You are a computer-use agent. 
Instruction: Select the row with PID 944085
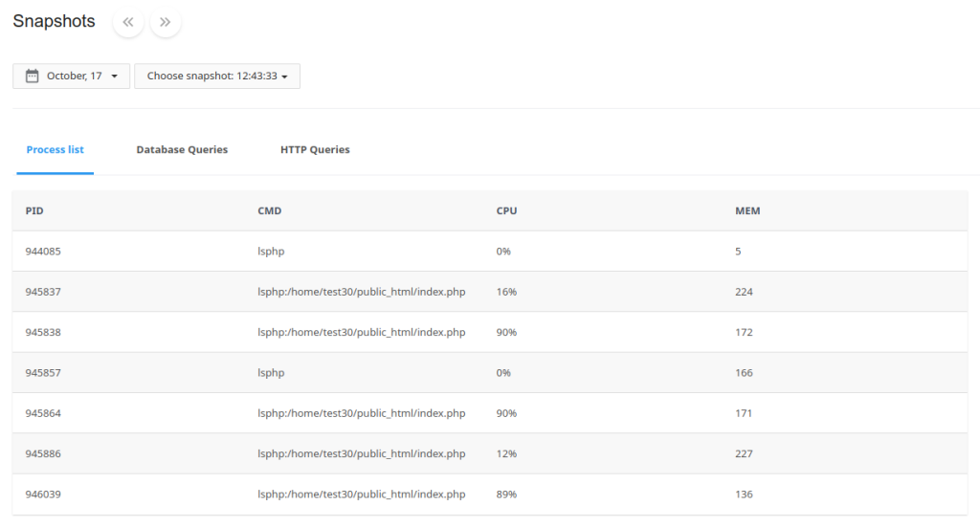click(490, 252)
